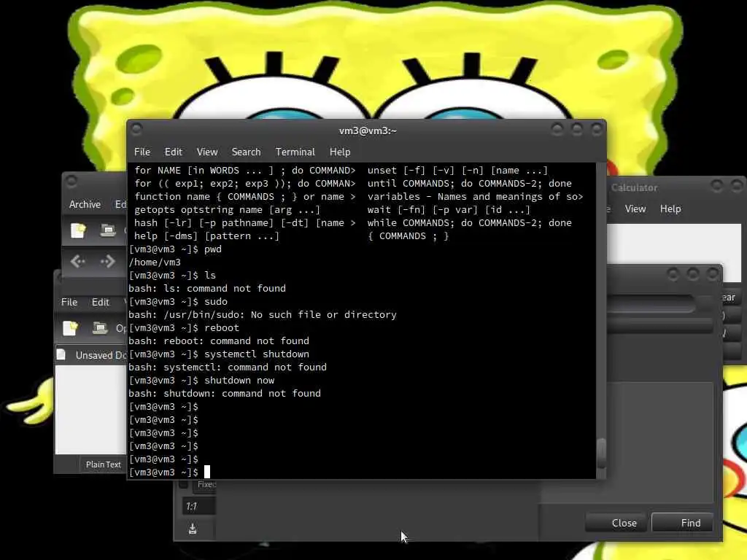Click the 'getopts optstring name [arg ...]' help line
The height and width of the screenshot is (560, 747).
[x=228, y=209]
